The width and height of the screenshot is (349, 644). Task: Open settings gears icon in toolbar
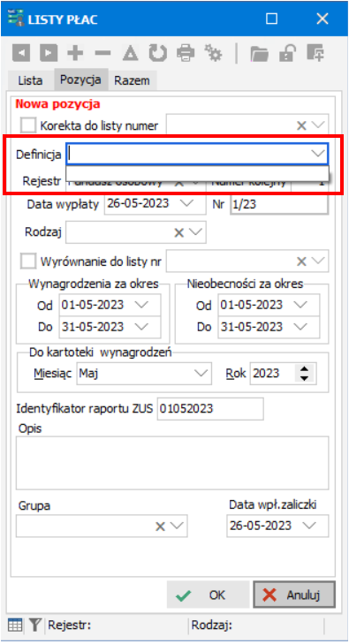pyautogui.click(x=213, y=53)
